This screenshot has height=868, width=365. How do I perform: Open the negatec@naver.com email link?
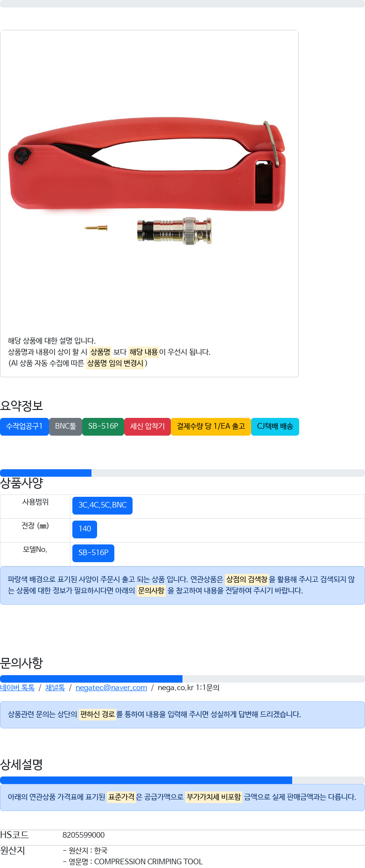111,688
